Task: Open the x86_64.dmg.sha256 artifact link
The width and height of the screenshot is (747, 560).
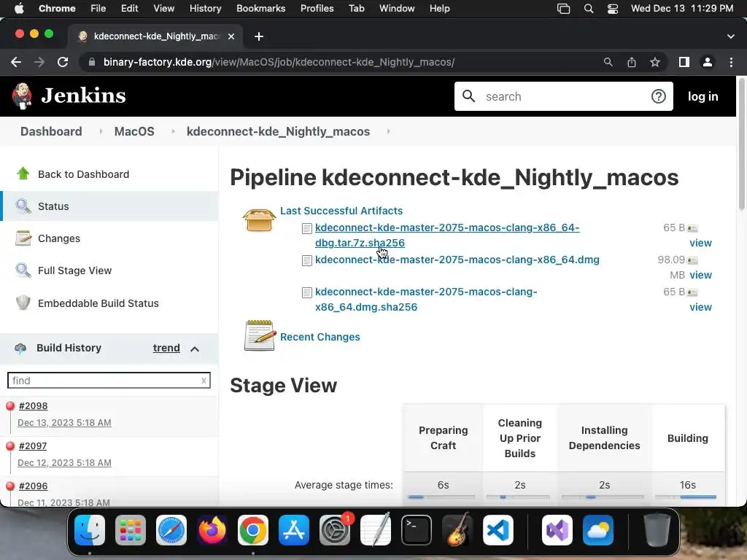Action: (426, 299)
